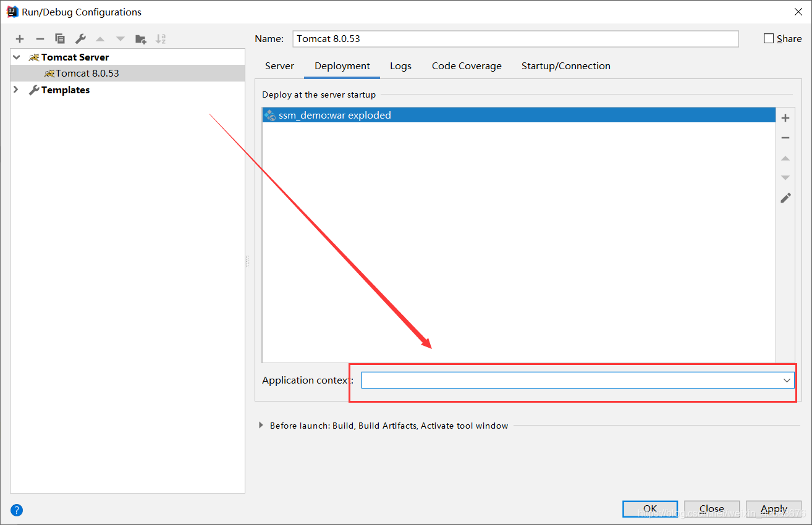This screenshot has width=812, height=525.
Task: Click the wrench icon beside Templates
Action: [x=34, y=90]
